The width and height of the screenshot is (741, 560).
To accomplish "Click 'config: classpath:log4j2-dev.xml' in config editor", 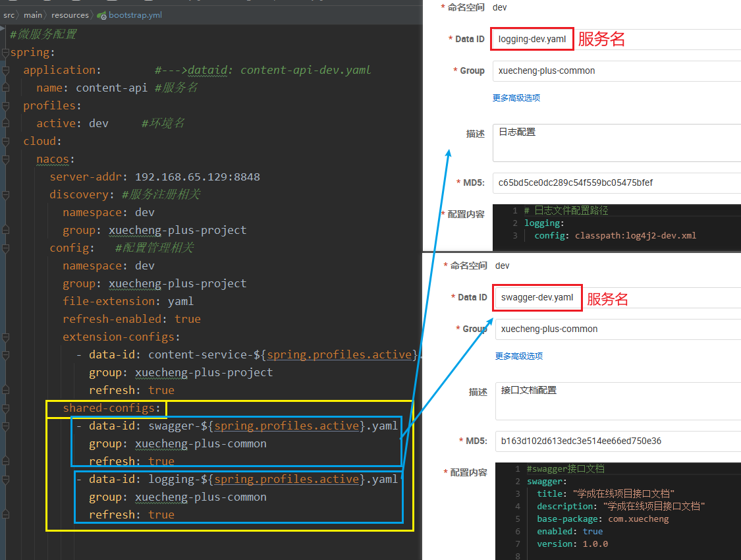I will coord(615,235).
